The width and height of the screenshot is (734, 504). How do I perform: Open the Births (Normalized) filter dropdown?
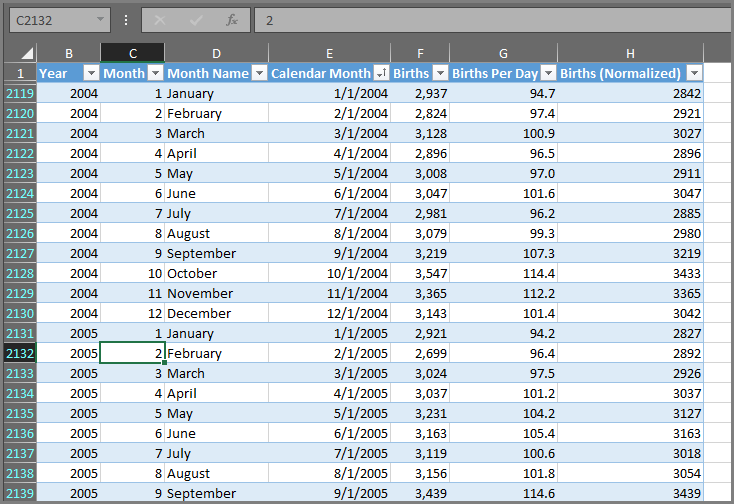tap(694, 73)
